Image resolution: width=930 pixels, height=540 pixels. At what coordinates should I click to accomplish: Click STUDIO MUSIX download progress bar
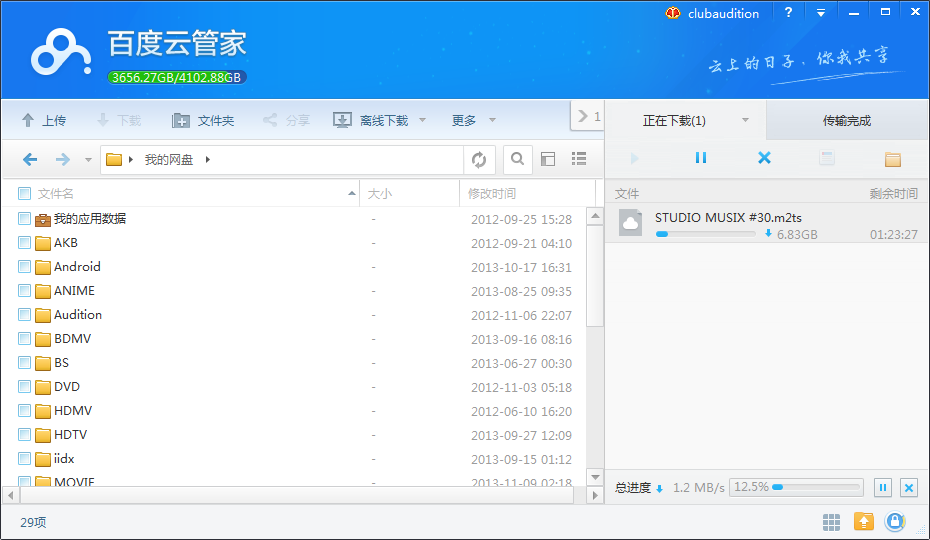(706, 234)
